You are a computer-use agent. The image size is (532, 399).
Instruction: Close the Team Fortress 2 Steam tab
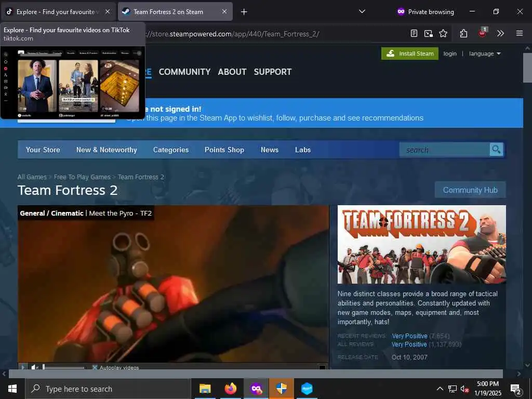pyautogui.click(x=224, y=11)
